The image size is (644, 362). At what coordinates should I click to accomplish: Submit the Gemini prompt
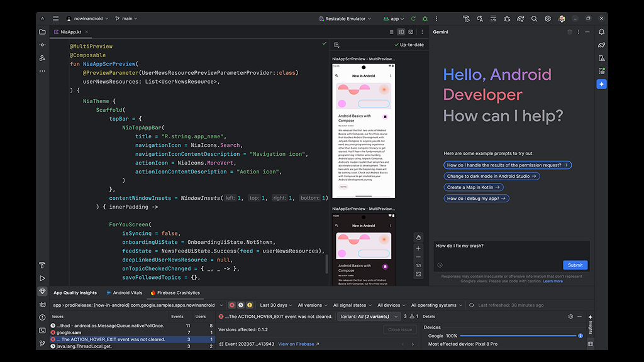tap(575, 265)
